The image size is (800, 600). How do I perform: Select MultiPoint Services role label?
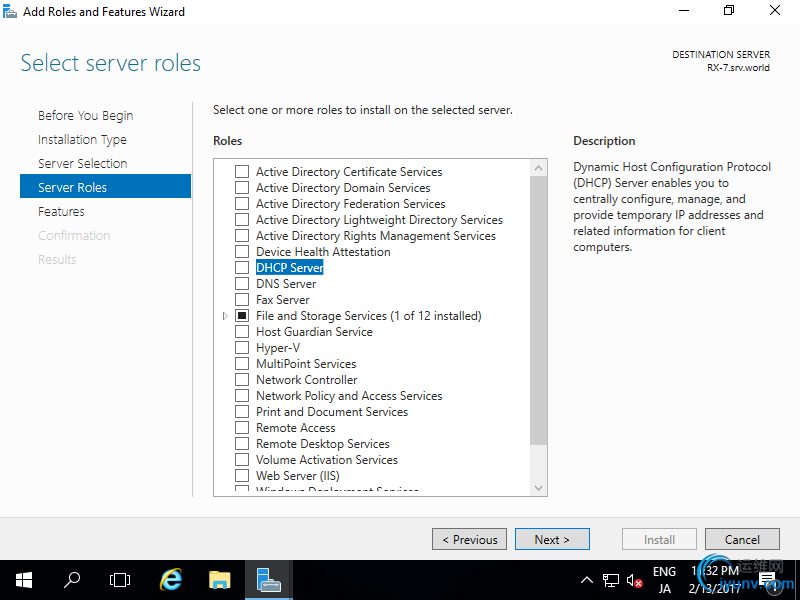click(x=306, y=363)
